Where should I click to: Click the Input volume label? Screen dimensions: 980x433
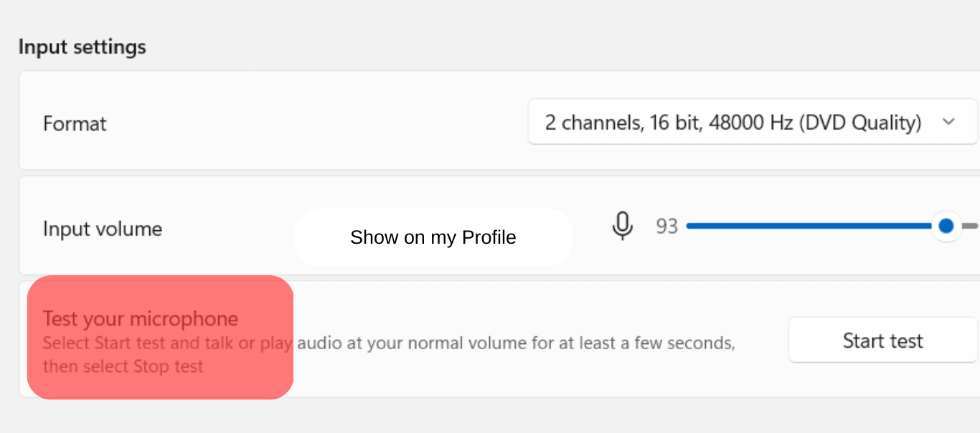pyautogui.click(x=102, y=228)
